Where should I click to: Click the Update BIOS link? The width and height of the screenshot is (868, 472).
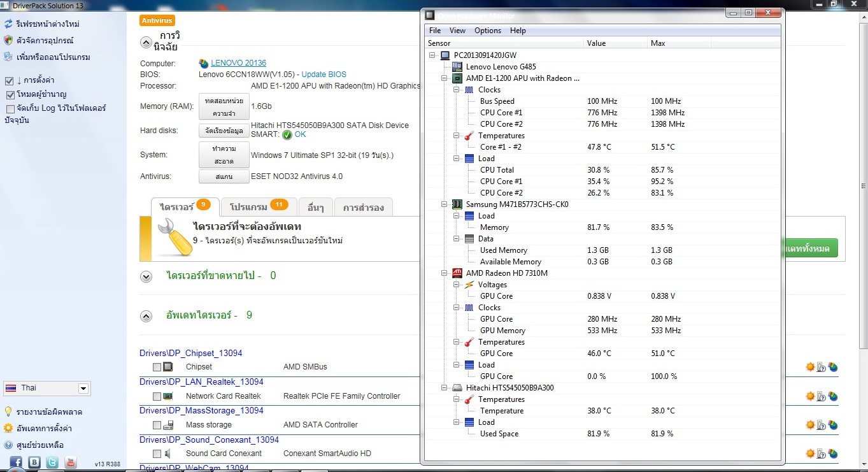[324, 75]
